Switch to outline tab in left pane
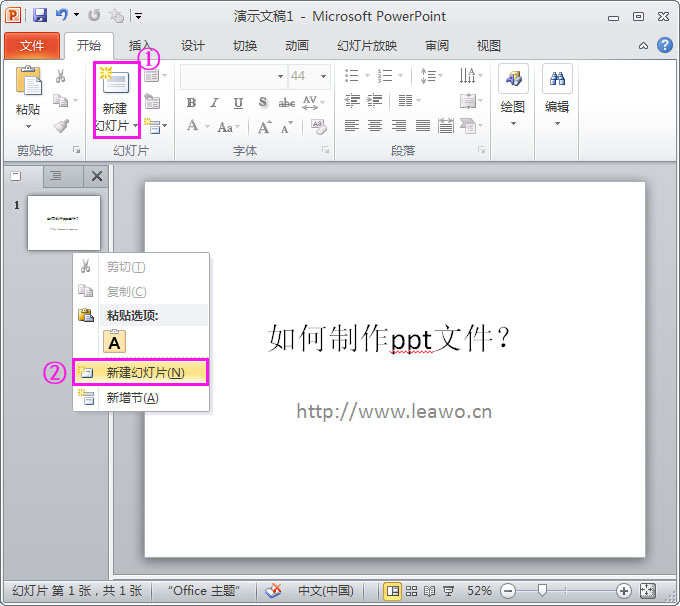The height and width of the screenshot is (606, 680). pyautogui.click(x=56, y=176)
